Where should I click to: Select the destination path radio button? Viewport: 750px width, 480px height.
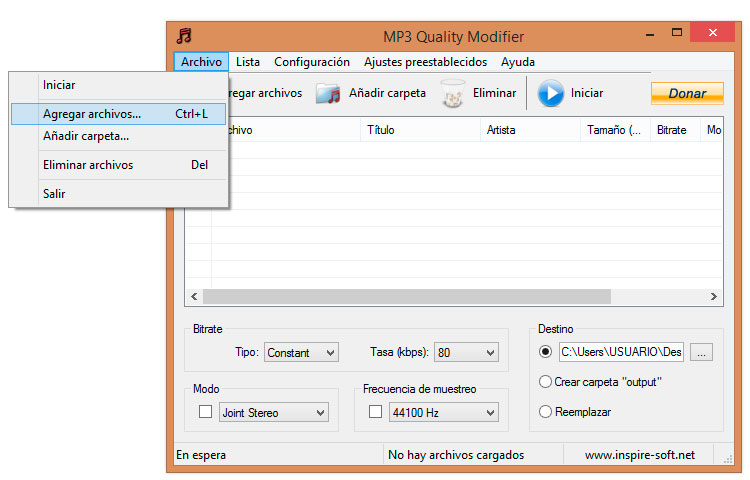[x=545, y=352]
